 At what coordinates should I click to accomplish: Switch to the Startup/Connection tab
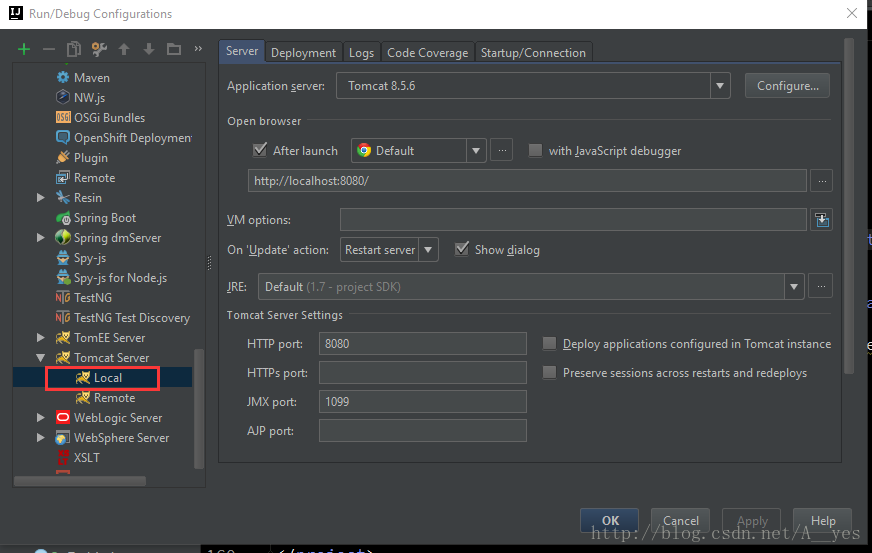tap(533, 53)
